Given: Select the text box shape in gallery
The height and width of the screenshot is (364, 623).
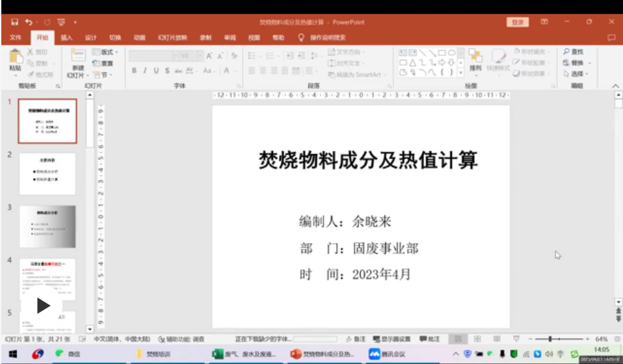Looking at the screenshot, I should coord(403,53).
